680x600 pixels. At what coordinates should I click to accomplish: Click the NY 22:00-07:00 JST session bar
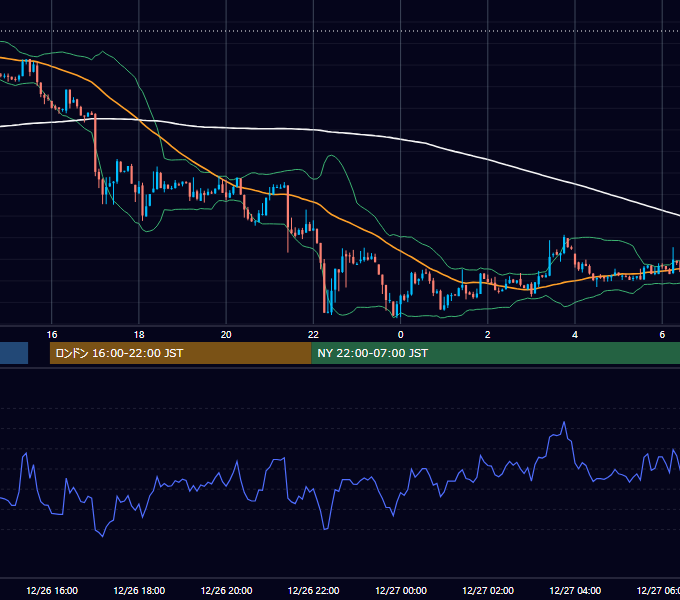pos(496,353)
